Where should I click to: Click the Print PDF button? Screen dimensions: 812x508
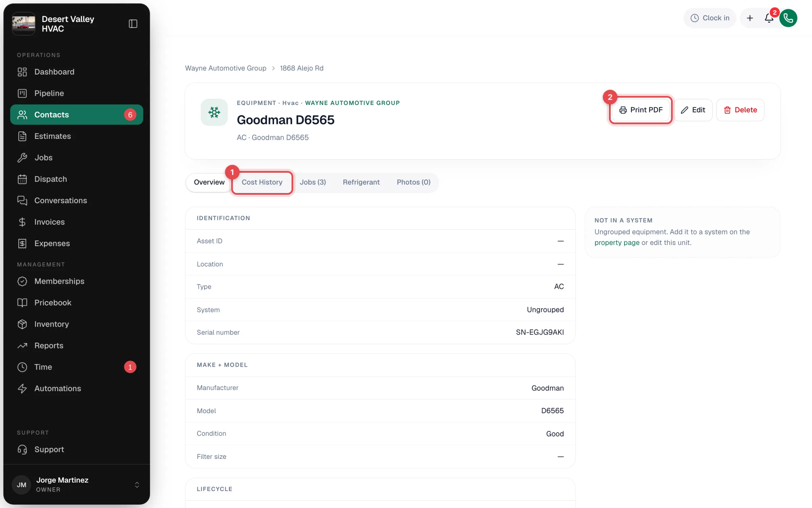[641, 110]
